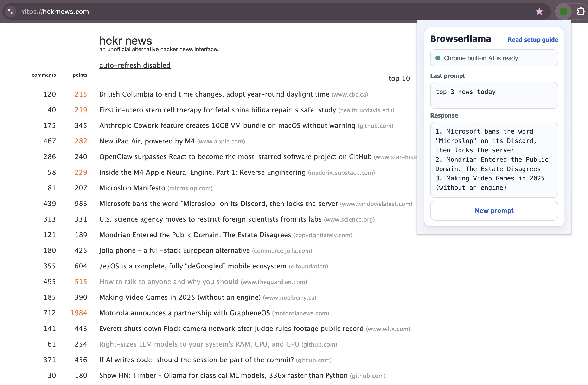Image resolution: width=588 pixels, height=385 pixels.
Task: Open the 'hacker news' hyperlink in subtitle
Action: pos(176,49)
